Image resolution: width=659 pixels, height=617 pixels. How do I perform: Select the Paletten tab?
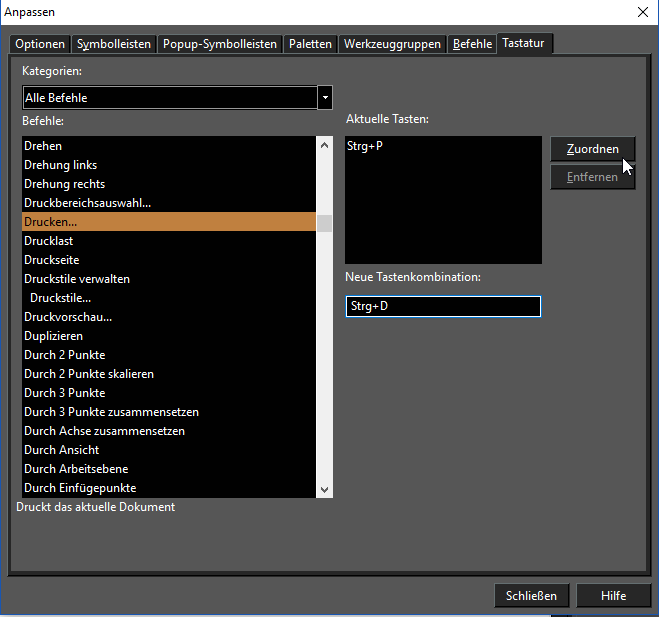(310, 44)
